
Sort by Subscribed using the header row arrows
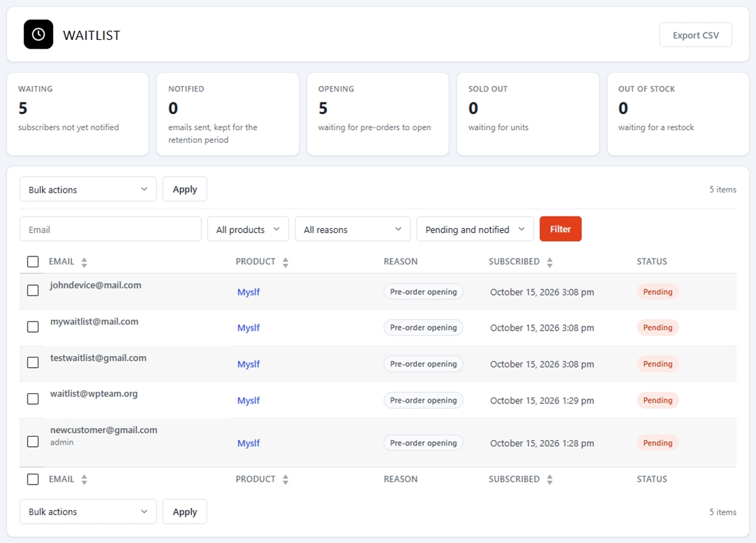[550, 263]
